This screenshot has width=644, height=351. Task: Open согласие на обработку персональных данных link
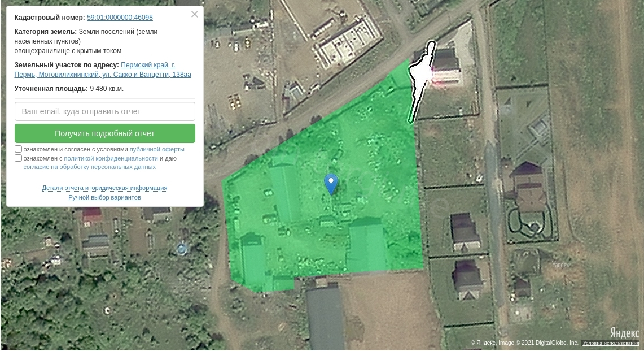pyautogui.click(x=90, y=167)
